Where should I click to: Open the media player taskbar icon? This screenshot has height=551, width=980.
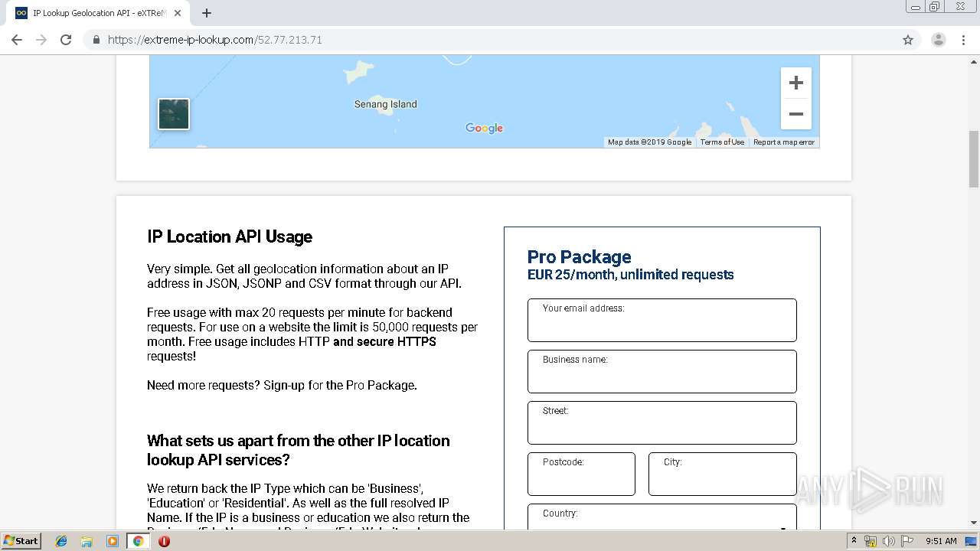click(x=113, y=541)
